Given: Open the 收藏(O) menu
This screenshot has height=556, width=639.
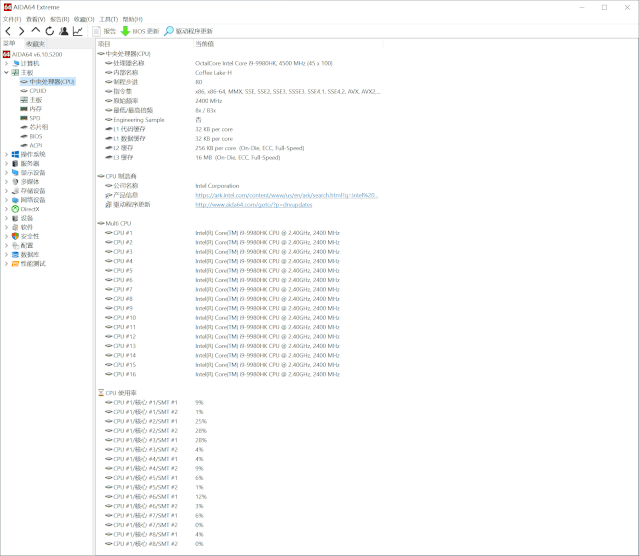Looking at the screenshot, I should (84, 19).
